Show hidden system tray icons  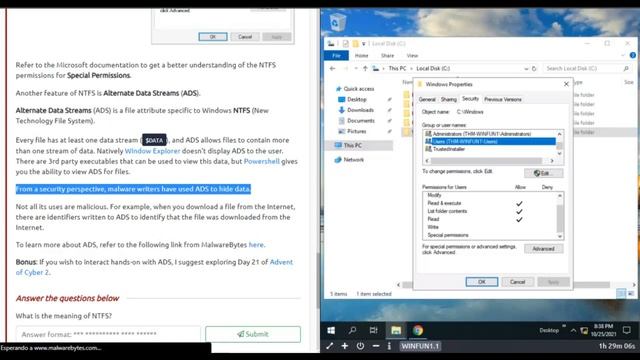(x=573, y=330)
